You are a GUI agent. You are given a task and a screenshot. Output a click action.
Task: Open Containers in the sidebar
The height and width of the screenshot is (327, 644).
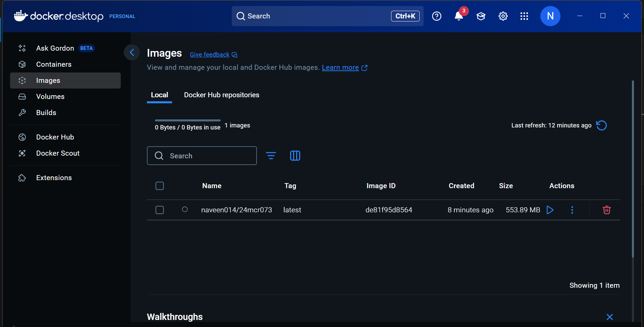click(x=54, y=64)
